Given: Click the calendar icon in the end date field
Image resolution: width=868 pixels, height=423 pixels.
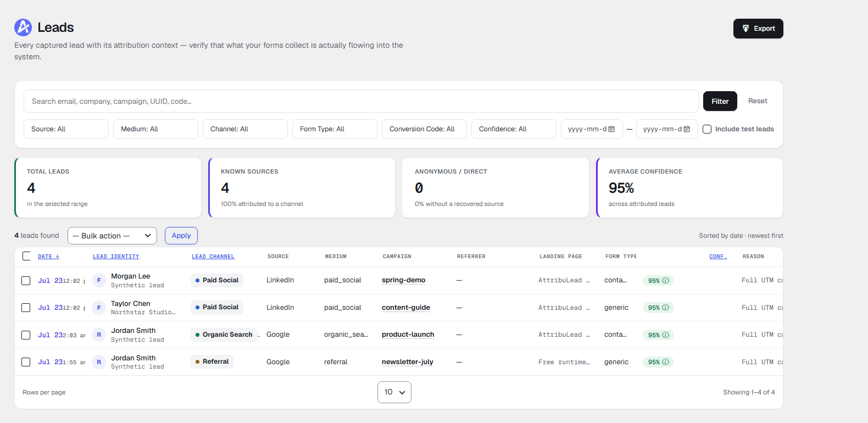Looking at the screenshot, I should pos(687,129).
